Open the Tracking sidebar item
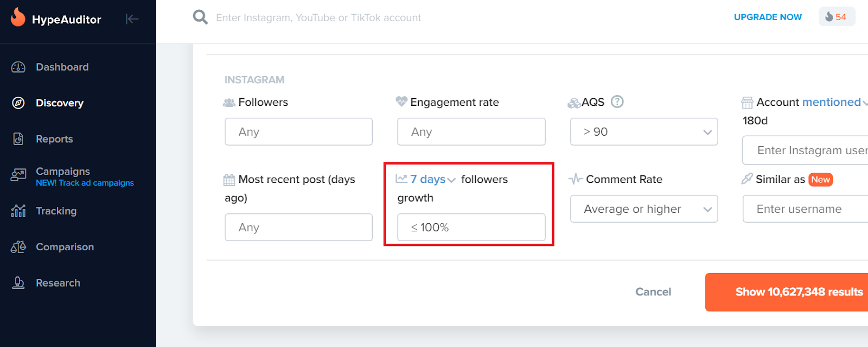Viewport: 868px width, 347px height. tap(56, 211)
